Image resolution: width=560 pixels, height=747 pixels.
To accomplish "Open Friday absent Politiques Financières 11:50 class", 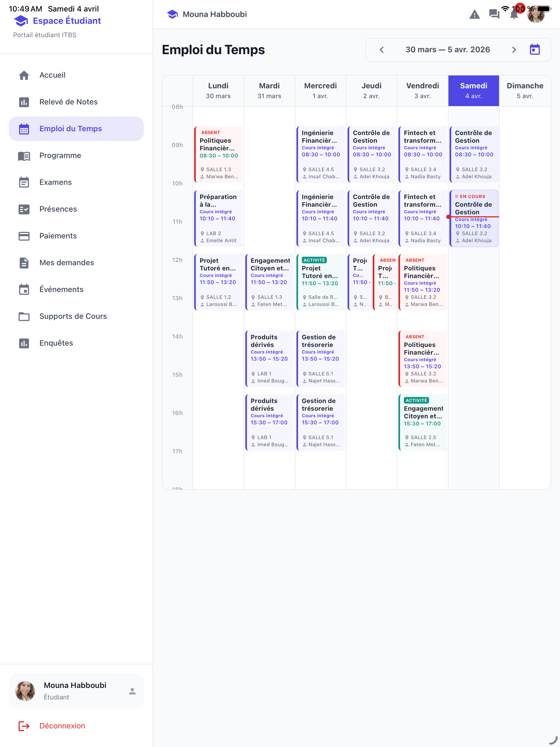I will (x=422, y=282).
